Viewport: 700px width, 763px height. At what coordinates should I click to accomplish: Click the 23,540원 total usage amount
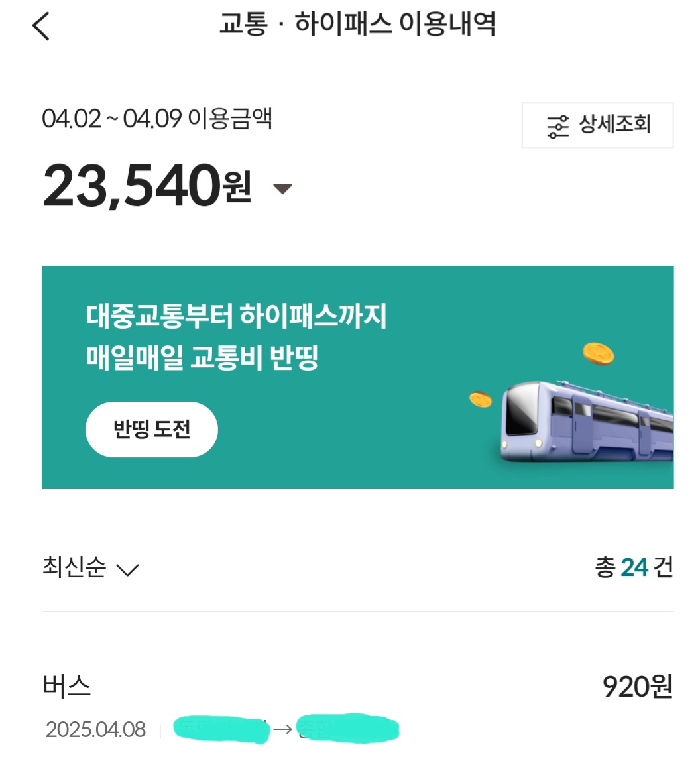tap(147, 186)
